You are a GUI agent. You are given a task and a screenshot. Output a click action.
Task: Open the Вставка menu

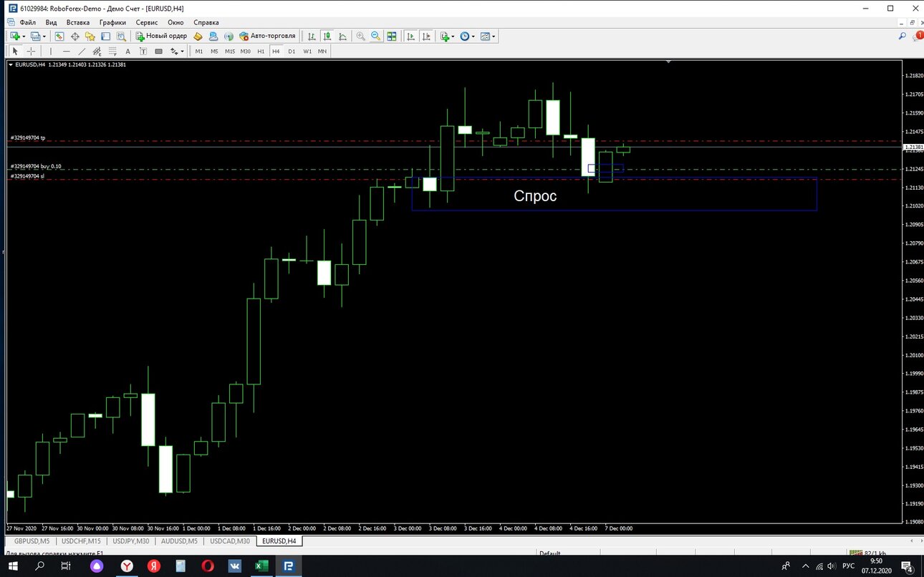pyautogui.click(x=78, y=22)
